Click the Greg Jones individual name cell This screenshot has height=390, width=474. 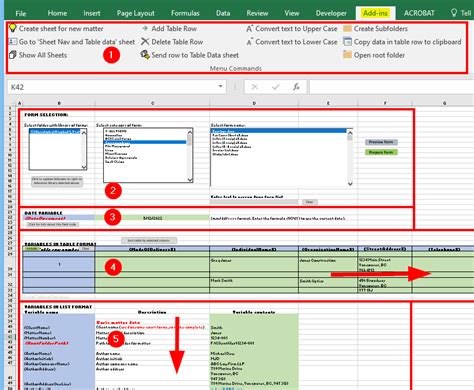point(254,264)
